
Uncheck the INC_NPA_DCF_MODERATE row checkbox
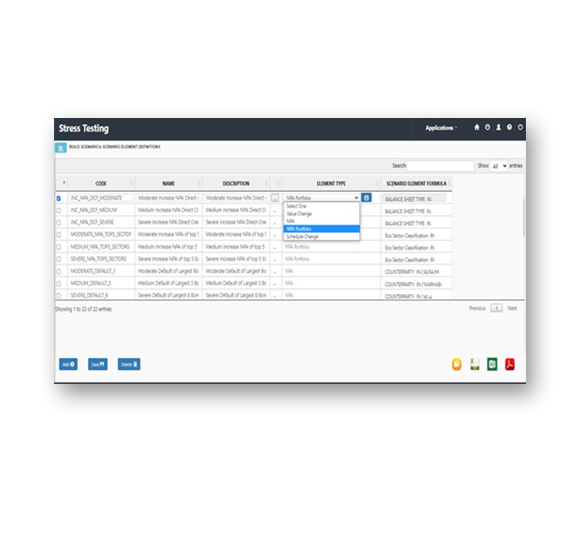coord(59,198)
